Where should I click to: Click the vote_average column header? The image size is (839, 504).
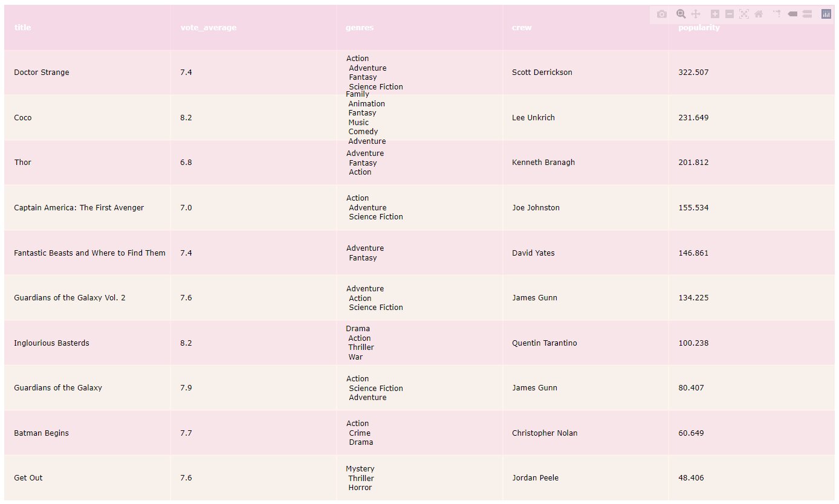[208, 28]
